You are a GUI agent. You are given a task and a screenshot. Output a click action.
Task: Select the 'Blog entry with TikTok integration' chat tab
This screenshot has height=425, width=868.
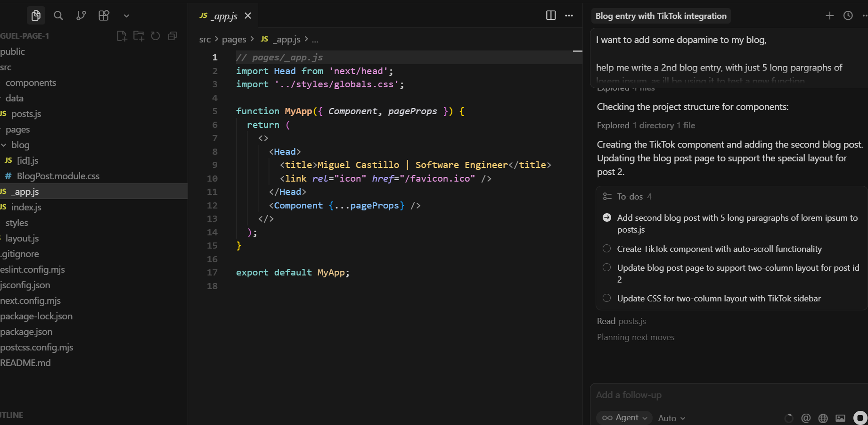pyautogui.click(x=661, y=16)
